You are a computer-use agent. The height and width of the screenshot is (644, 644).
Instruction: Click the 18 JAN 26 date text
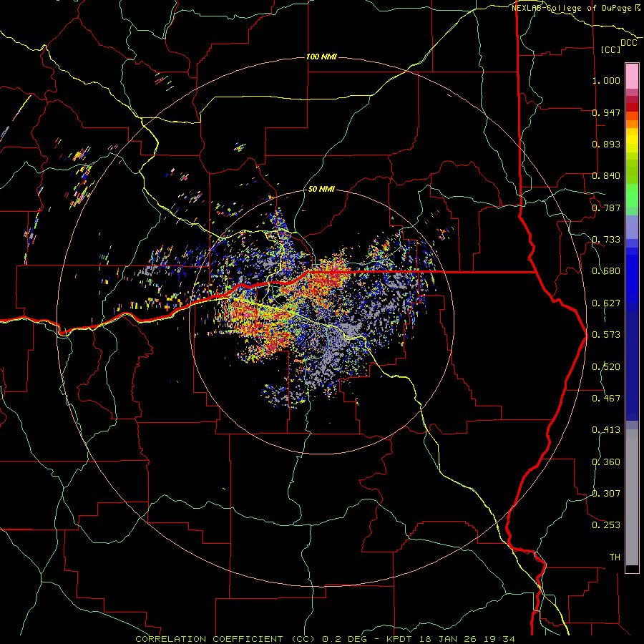pos(447,639)
